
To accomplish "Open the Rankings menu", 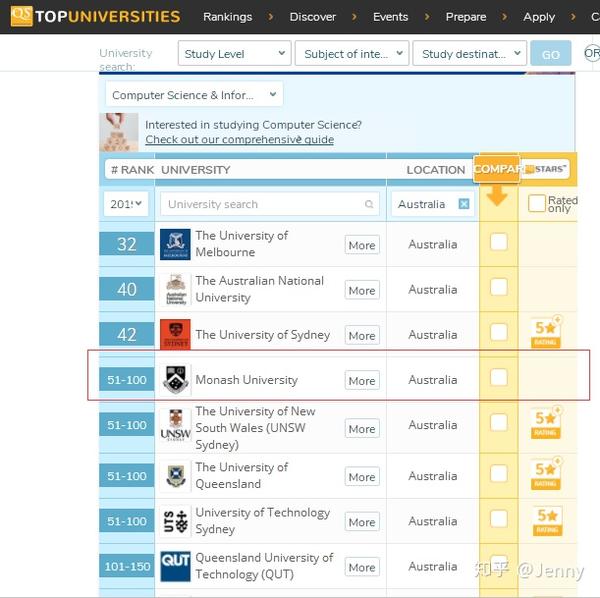I will [x=228, y=17].
